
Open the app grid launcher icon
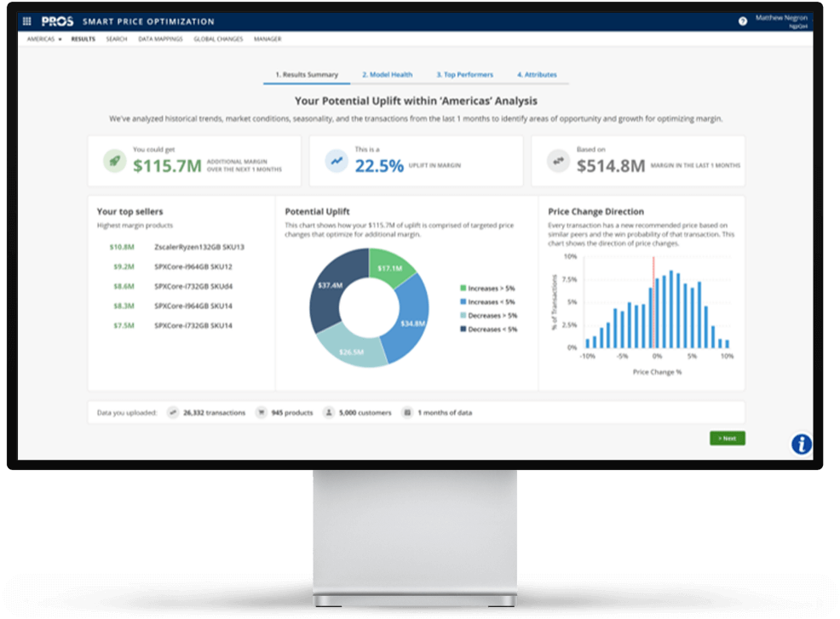26,21
